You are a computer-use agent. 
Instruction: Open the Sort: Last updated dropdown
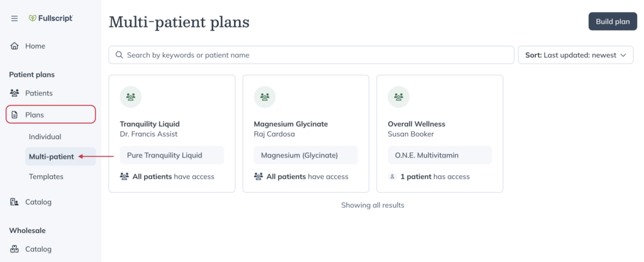click(576, 55)
